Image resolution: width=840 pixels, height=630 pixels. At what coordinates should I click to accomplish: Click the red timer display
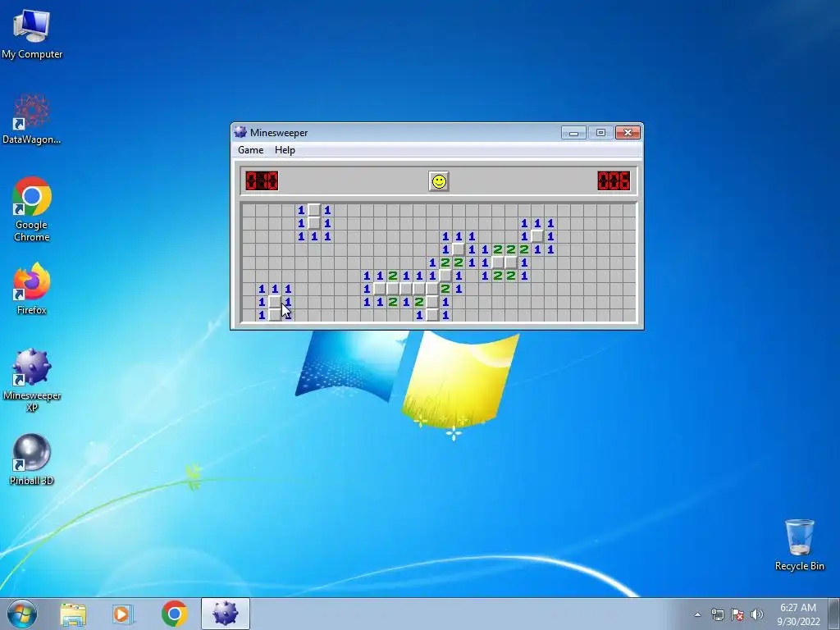click(614, 180)
